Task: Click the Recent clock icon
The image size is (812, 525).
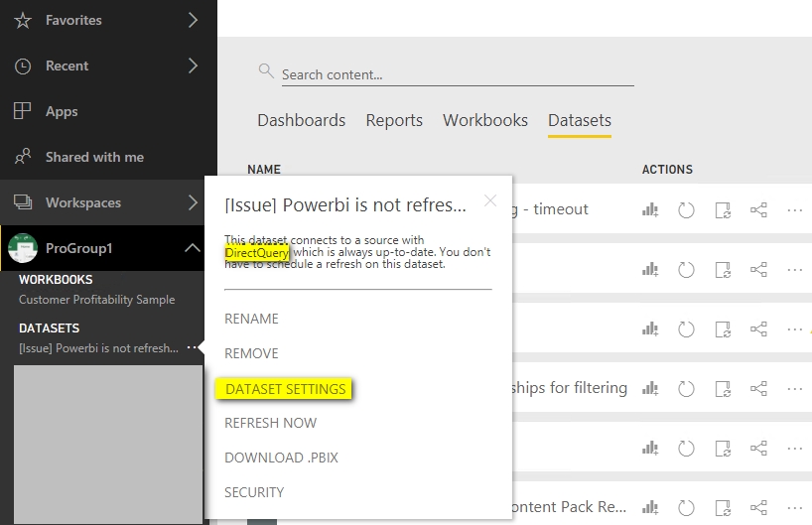Action: tap(23, 66)
